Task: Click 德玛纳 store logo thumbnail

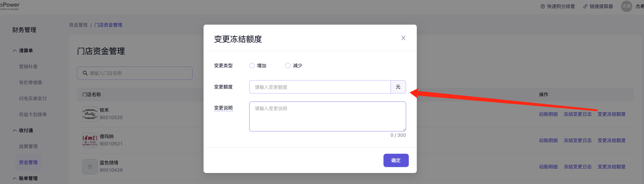Action: 90,140
